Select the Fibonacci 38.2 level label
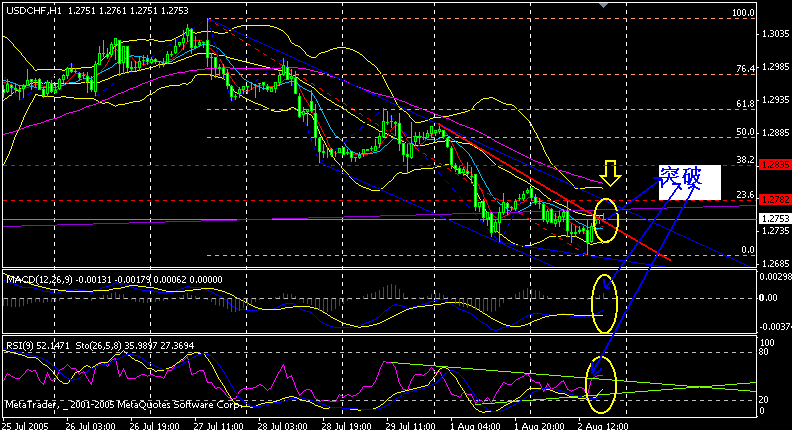This screenshot has height=430, width=792. pos(746,160)
